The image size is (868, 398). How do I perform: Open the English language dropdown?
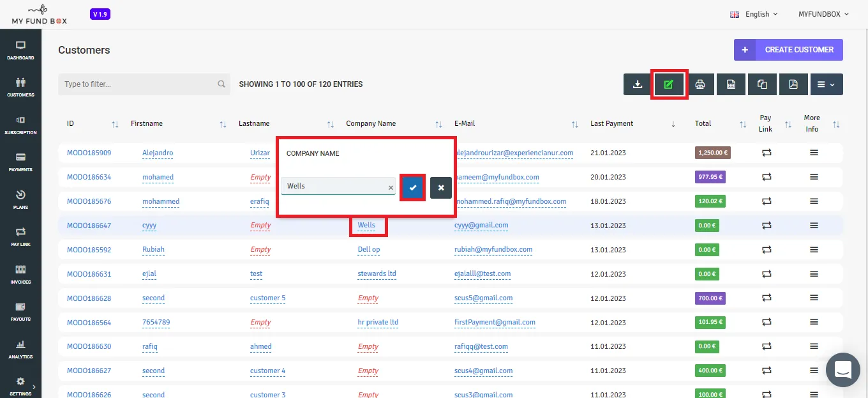coord(754,14)
